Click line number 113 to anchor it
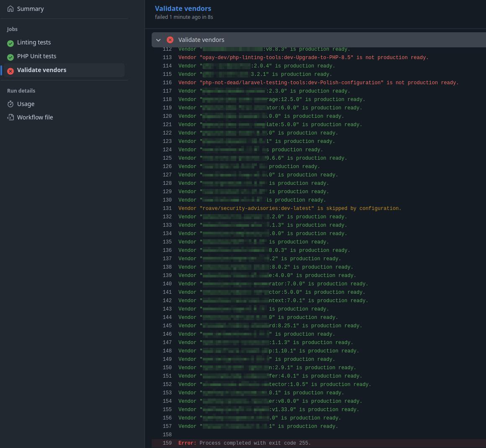This screenshot has height=448, width=486. coord(167,57)
